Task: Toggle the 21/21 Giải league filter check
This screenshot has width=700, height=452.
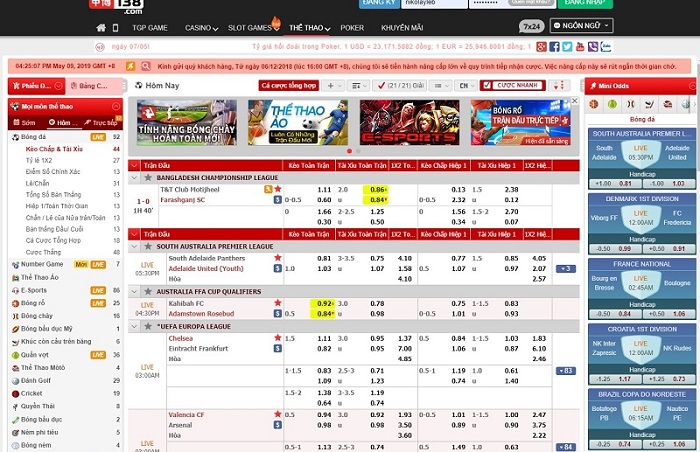Action: 392,86
